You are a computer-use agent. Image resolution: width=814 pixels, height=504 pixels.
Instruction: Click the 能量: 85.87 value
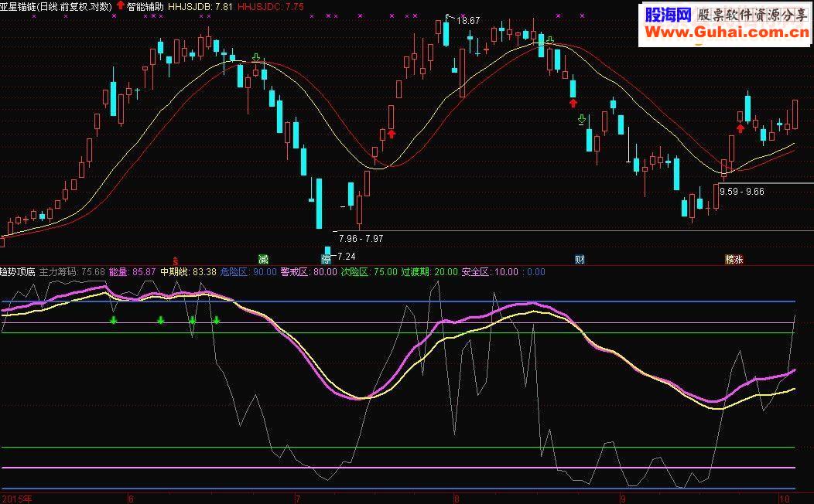tap(132, 271)
